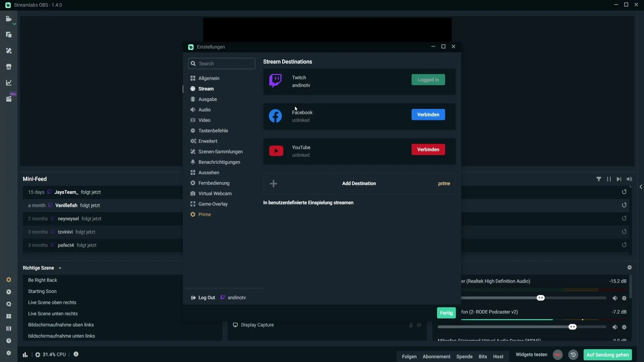Open In benutzerdefinierte Einspielung streamen link
This screenshot has width=644, height=362.
click(308, 203)
